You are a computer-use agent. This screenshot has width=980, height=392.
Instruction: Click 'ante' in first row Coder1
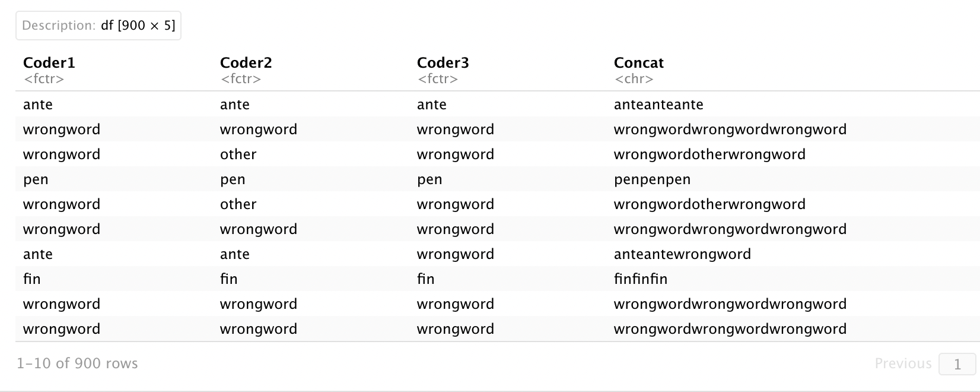coord(38,105)
